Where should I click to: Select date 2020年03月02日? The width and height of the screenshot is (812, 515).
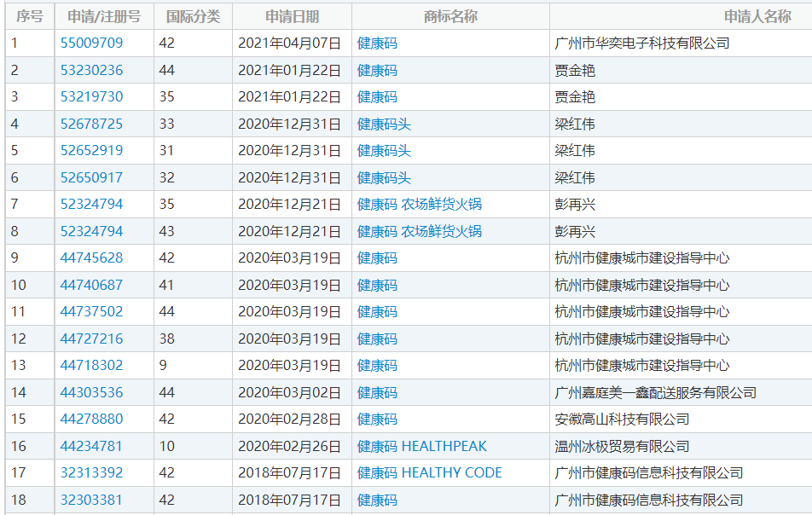[289, 393]
